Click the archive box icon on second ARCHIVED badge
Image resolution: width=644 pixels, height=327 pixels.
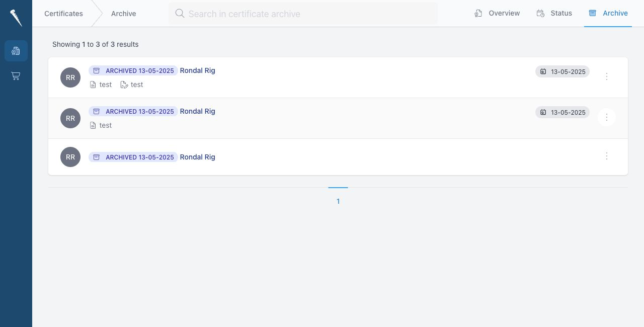pos(97,111)
